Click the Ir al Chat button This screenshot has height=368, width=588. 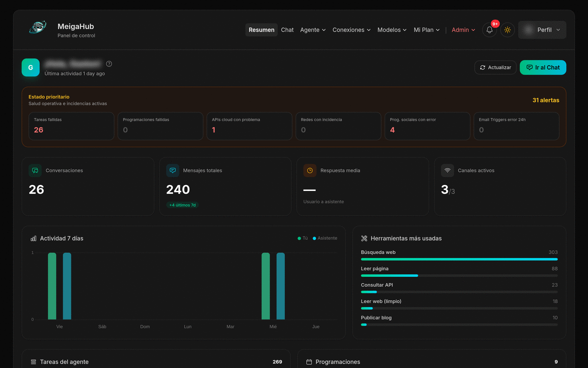542,68
